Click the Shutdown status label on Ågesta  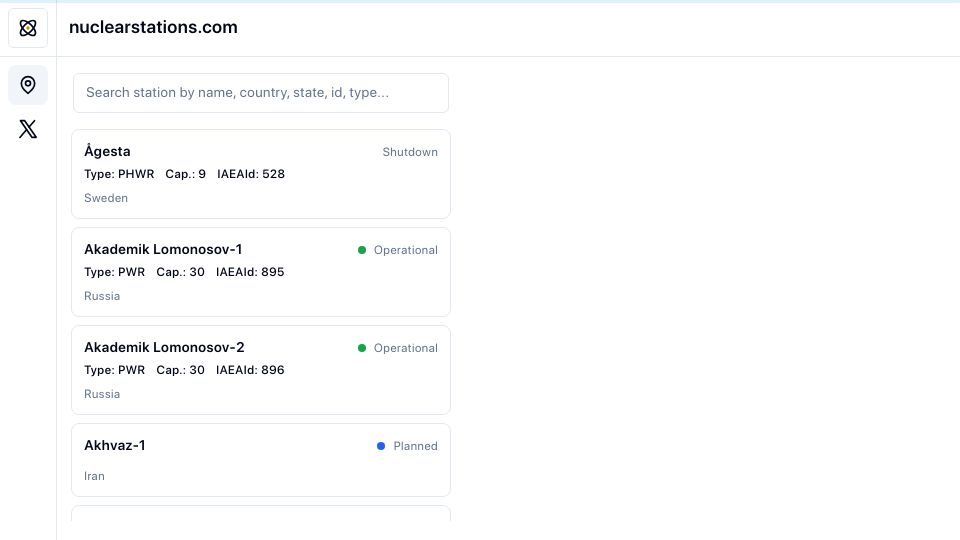410,152
